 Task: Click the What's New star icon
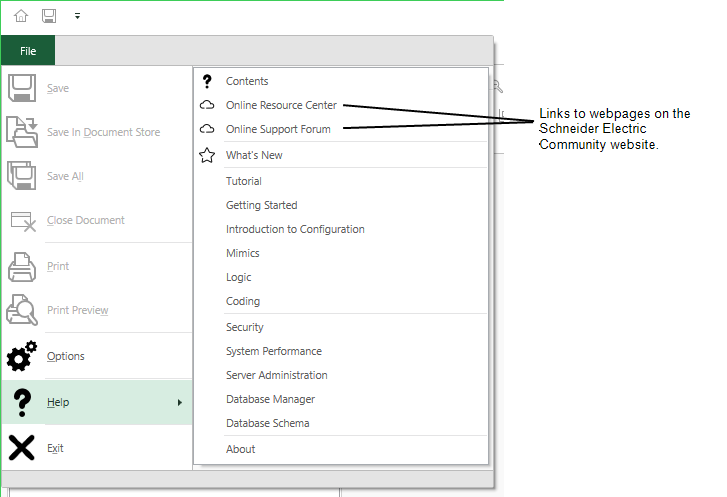coord(207,155)
